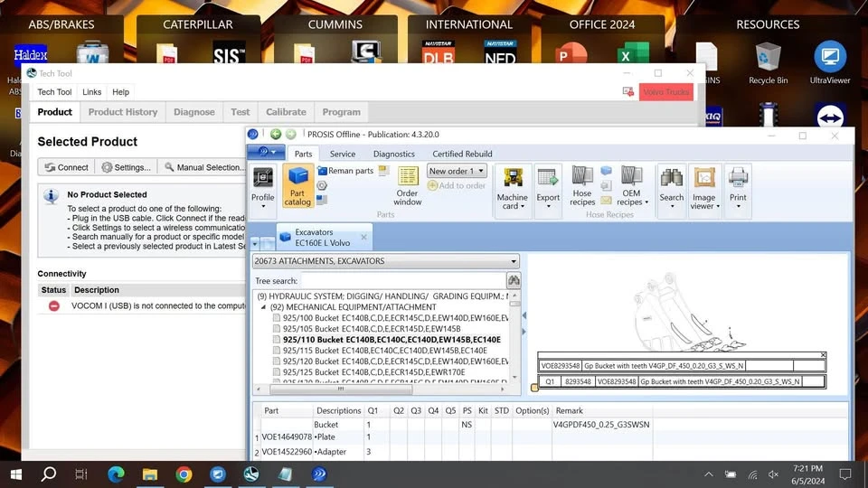Open the tab list dropdown left of Excavators tab
Image resolution: width=868 pixels, height=488 pixels.
click(x=255, y=243)
